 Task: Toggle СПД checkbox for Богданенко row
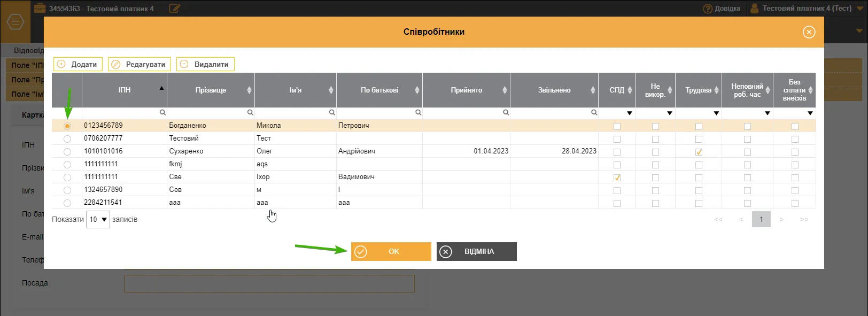coord(617,126)
